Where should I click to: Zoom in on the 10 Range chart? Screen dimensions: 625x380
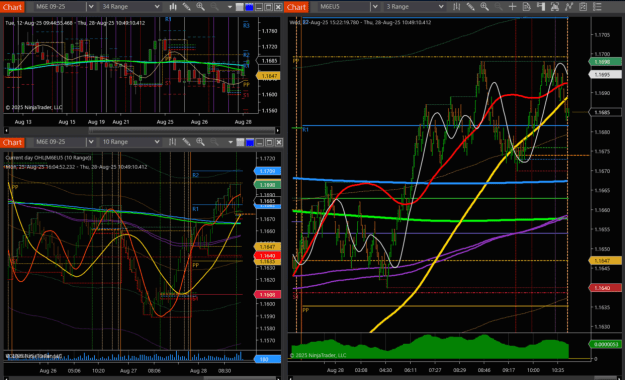pos(200,142)
